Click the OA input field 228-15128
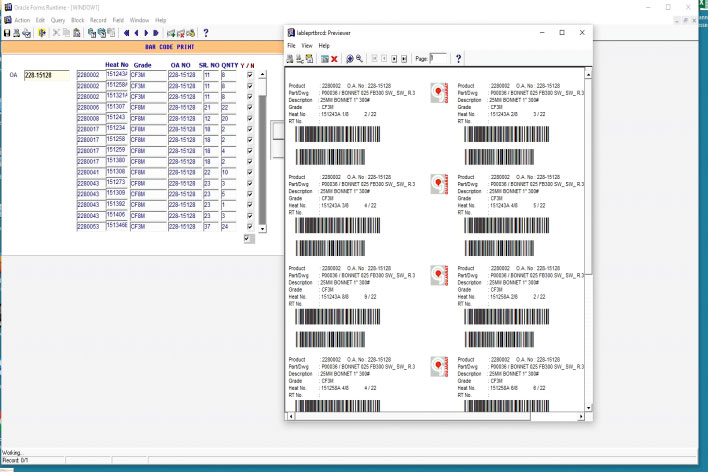This screenshot has height=472, width=708. pyautogui.click(x=47, y=75)
